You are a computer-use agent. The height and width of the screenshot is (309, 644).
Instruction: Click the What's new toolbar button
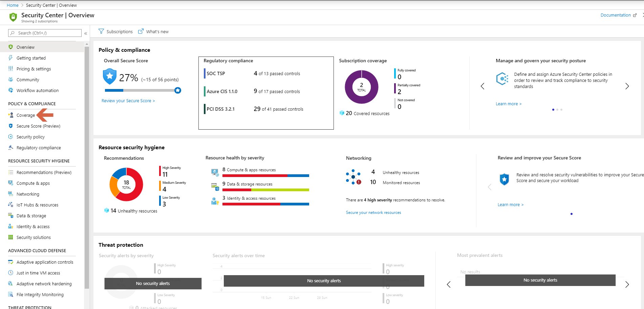pos(153,31)
